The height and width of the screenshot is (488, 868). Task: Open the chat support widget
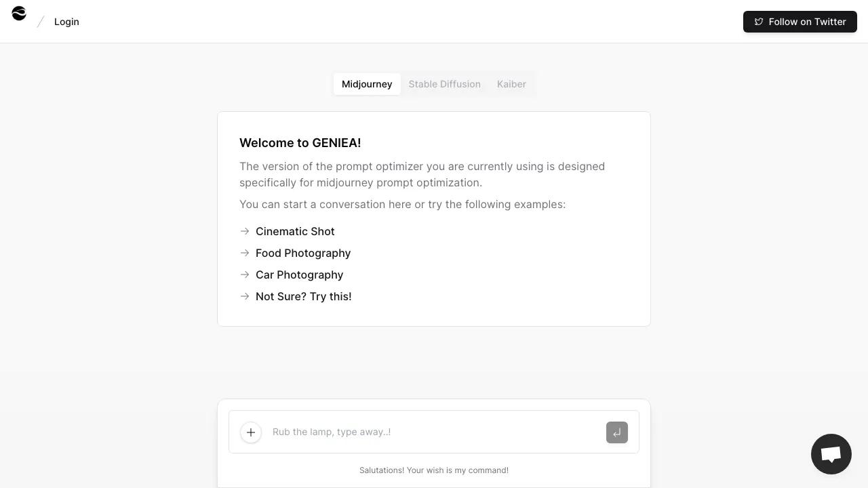click(x=831, y=454)
